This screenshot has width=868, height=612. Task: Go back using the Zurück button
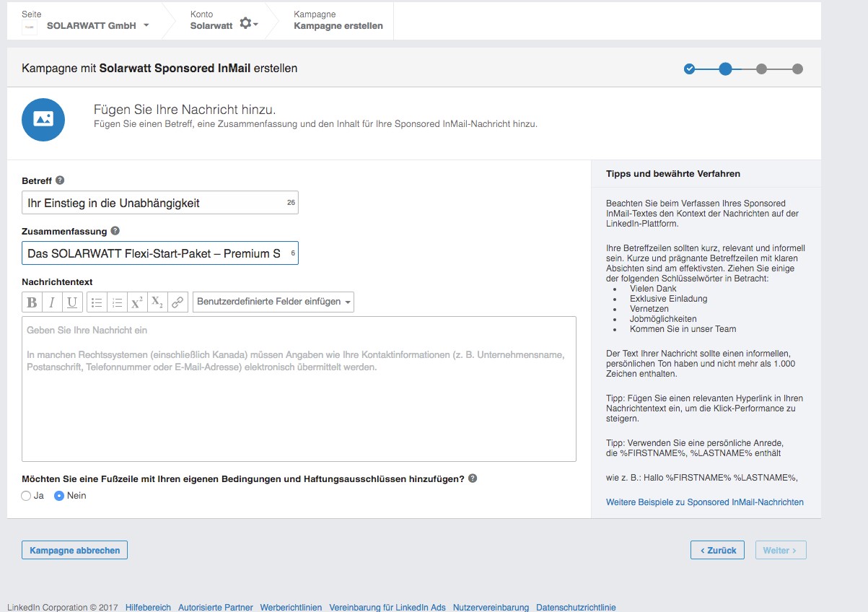click(717, 550)
